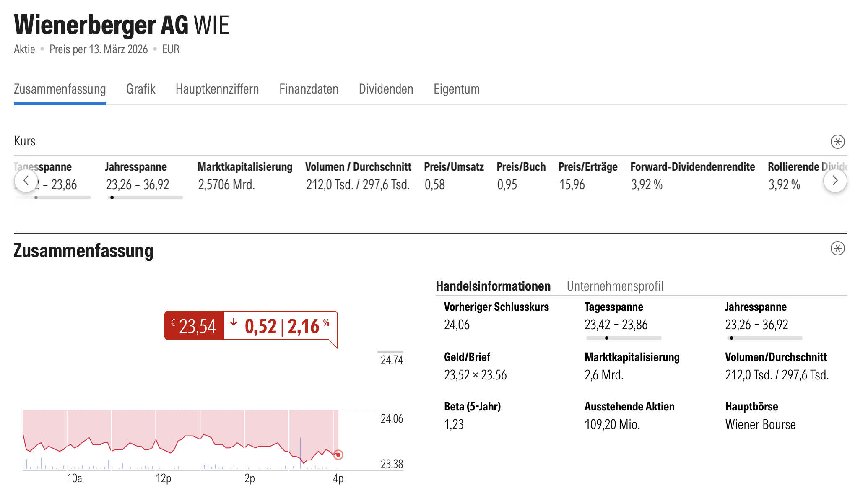Click the asterisk icon beside Zusammenfassung heading
Viewport: 868px width, 504px height.
[x=837, y=249]
